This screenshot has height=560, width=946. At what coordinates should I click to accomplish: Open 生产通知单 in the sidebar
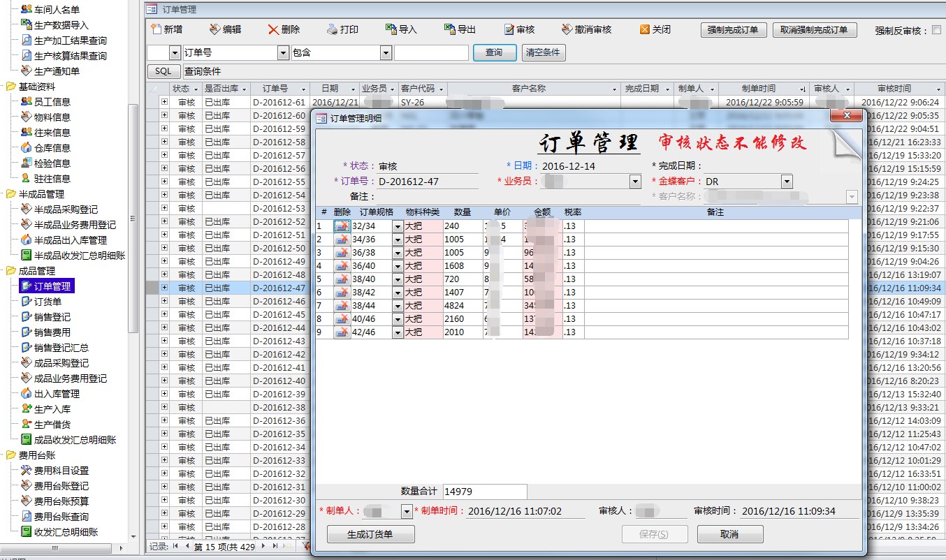click(57, 71)
